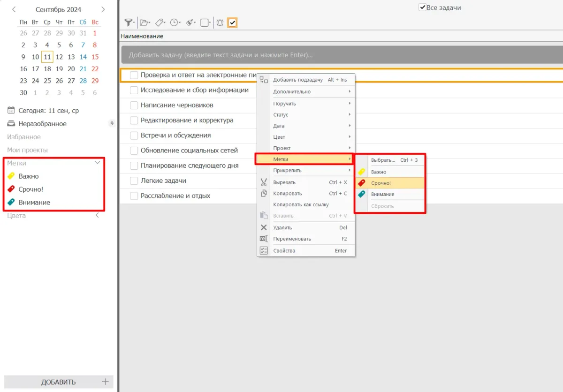The width and height of the screenshot is (563, 392).
Task: Click the paintbrush color icon in toolbar
Action: [x=190, y=23]
